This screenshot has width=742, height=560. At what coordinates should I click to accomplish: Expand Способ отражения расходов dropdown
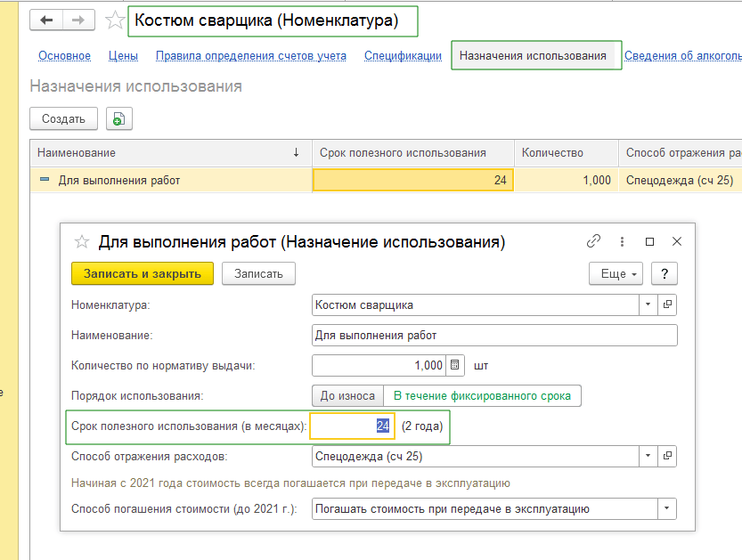[x=648, y=457]
